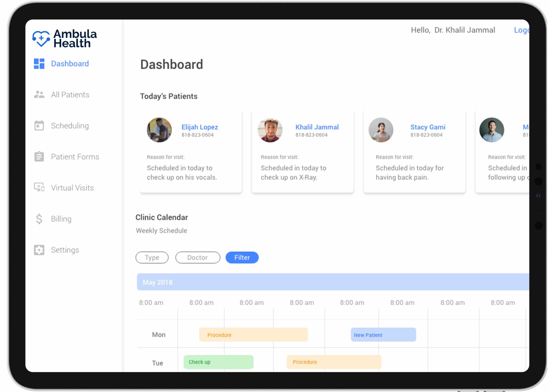The width and height of the screenshot is (549, 392).
Task: Open Stacy Garni patient profile link
Action: [428, 127]
